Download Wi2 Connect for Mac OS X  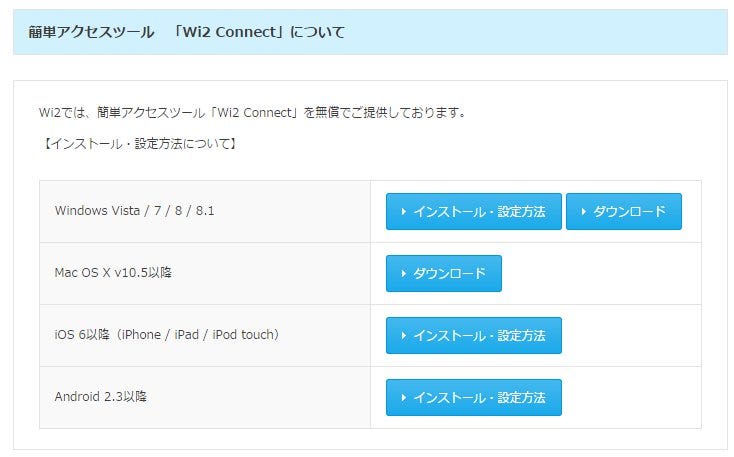click(444, 273)
